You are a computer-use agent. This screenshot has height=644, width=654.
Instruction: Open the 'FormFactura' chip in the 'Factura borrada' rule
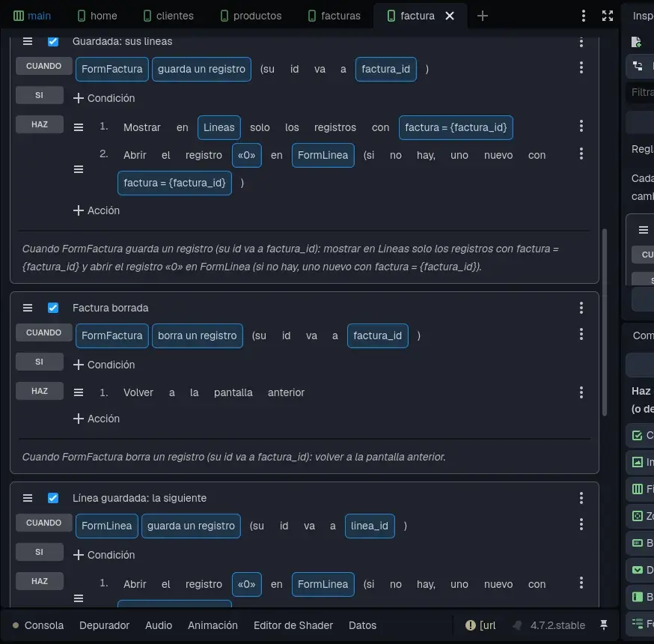coord(112,336)
